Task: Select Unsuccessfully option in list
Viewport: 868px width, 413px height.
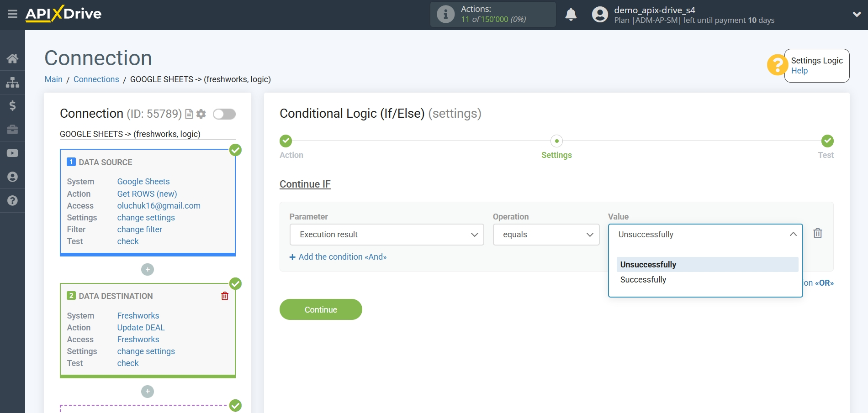Action: pos(707,265)
